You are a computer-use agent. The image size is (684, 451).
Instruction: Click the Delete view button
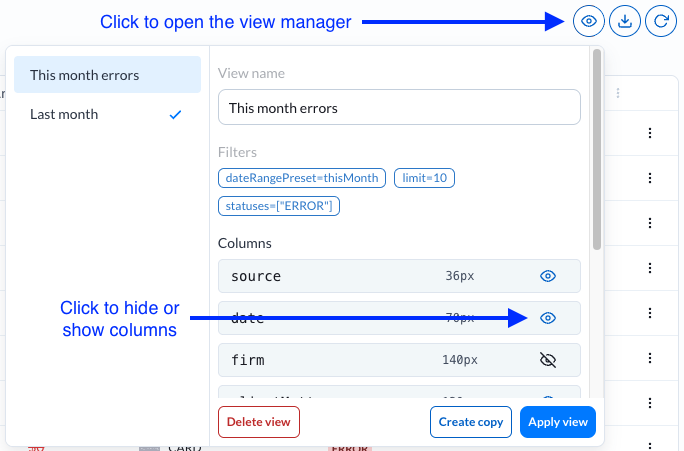pos(258,422)
